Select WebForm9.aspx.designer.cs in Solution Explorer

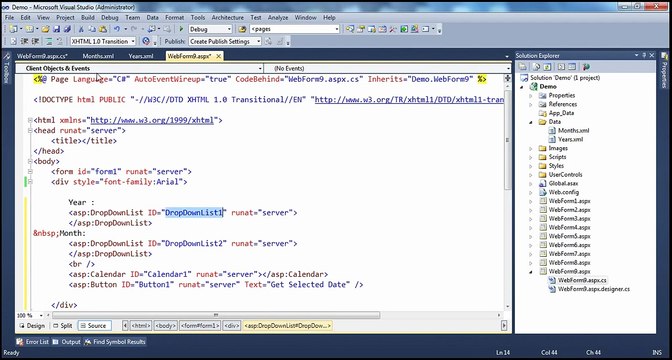pos(594,289)
